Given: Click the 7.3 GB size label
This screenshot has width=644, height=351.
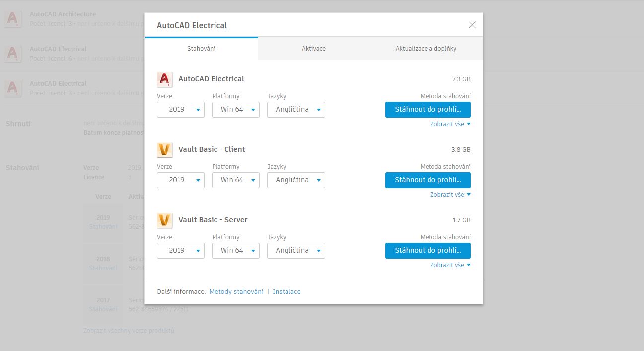Looking at the screenshot, I should (x=461, y=79).
